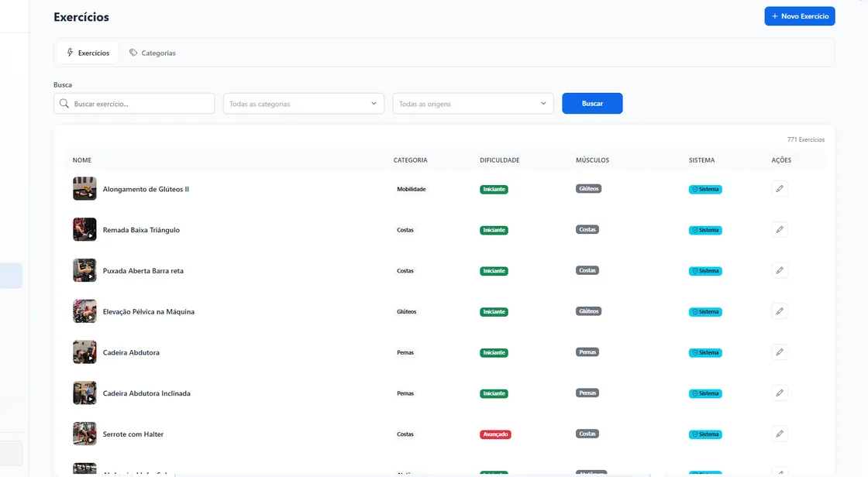Select the Cadeira Abdutora Inclinada name
Viewport: 868px width, 477px height.
coord(146,393)
